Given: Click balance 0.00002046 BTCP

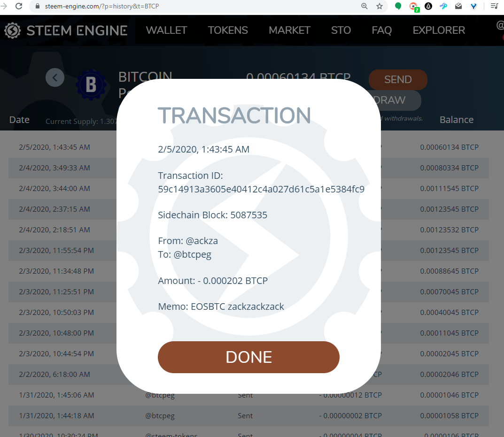Looking at the screenshot, I should [449, 375].
